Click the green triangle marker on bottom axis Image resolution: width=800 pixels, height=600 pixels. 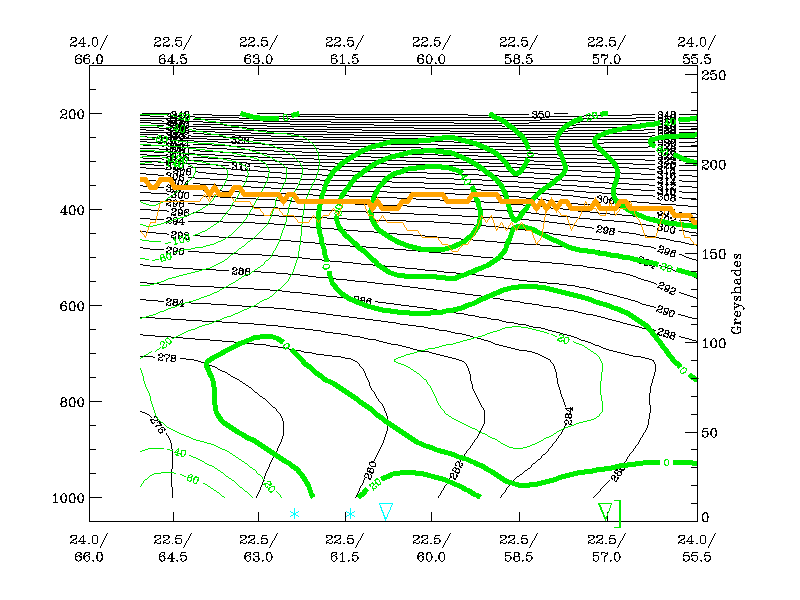point(605,512)
